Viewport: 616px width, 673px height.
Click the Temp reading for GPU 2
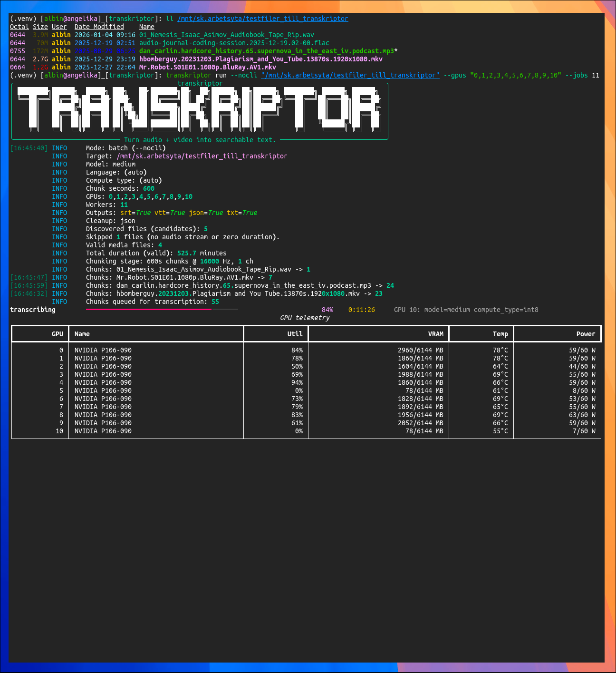point(500,366)
